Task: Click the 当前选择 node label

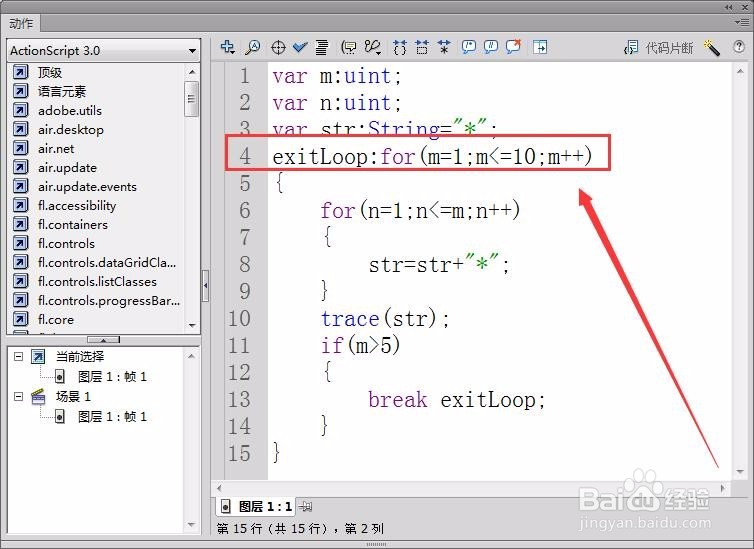Action: (x=80, y=357)
